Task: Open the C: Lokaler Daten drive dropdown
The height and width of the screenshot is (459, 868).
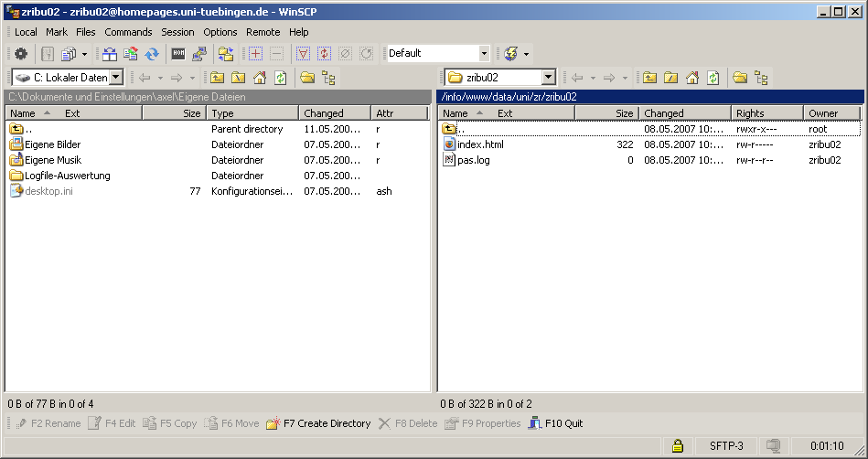Action: tap(116, 78)
